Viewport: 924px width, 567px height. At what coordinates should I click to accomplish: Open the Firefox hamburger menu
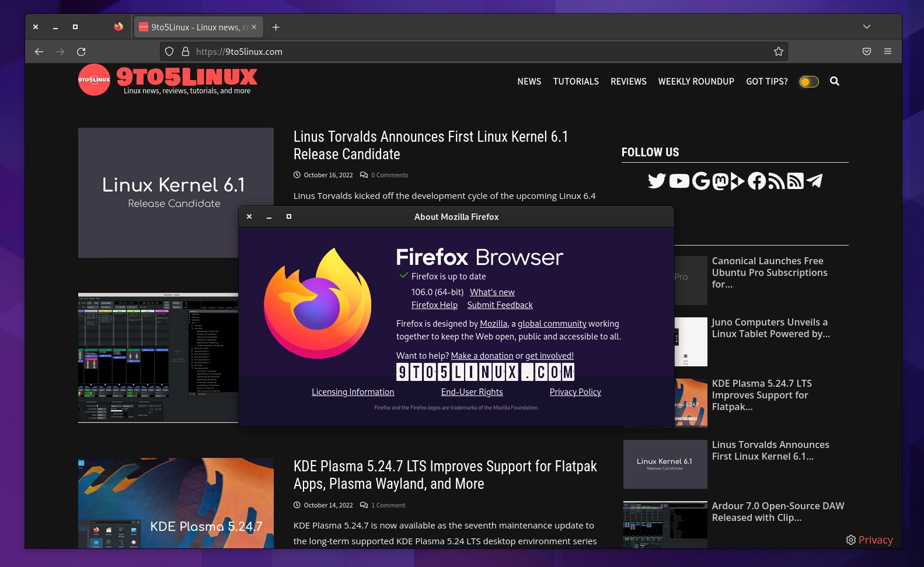point(888,51)
